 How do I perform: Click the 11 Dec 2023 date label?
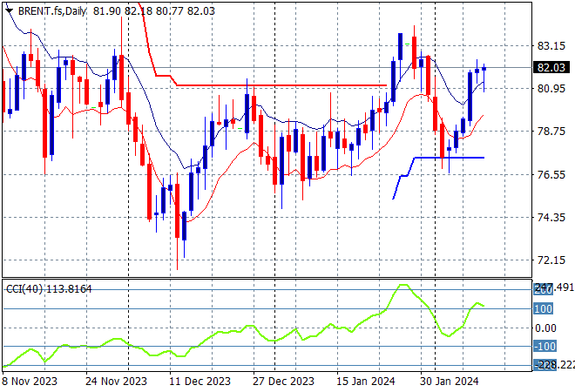click(x=200, y=382)
